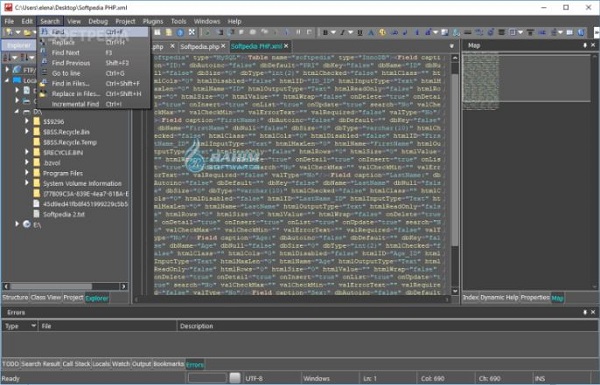This screenshot has width=600, height=385.
Task: Collapse the D:\ drive node
Action: 17,111
